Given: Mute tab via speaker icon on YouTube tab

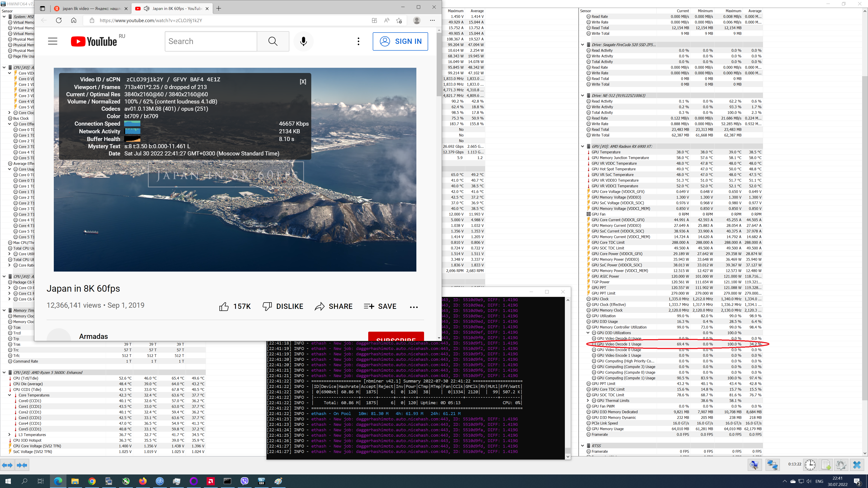Looking at the screenshot, I should [146, 8].
